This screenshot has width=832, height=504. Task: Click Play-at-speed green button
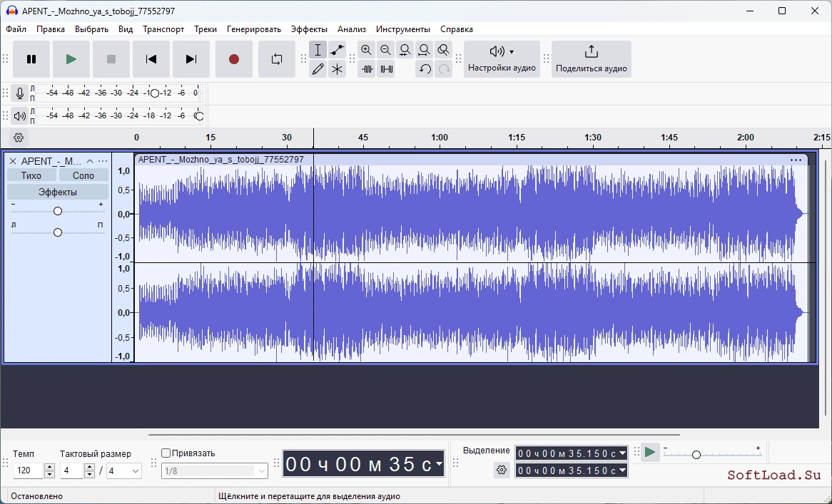(650, 453)
